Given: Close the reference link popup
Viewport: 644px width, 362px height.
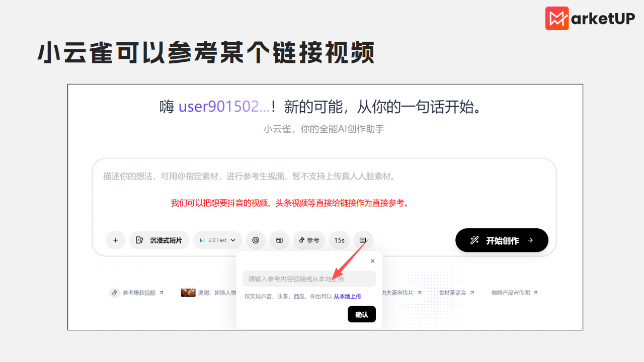Looking at the screenshot, I should [372, 261].
